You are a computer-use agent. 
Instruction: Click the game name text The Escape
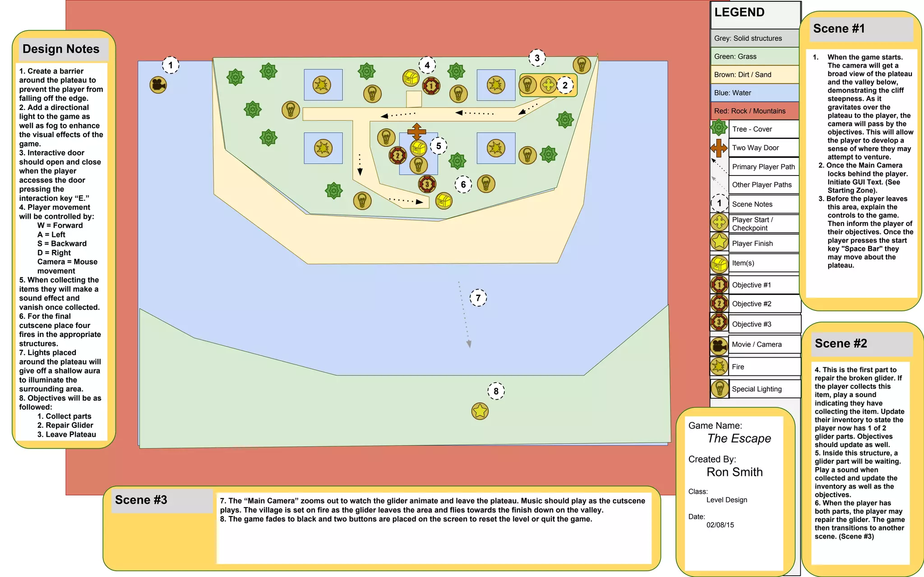tap(739, 439)
